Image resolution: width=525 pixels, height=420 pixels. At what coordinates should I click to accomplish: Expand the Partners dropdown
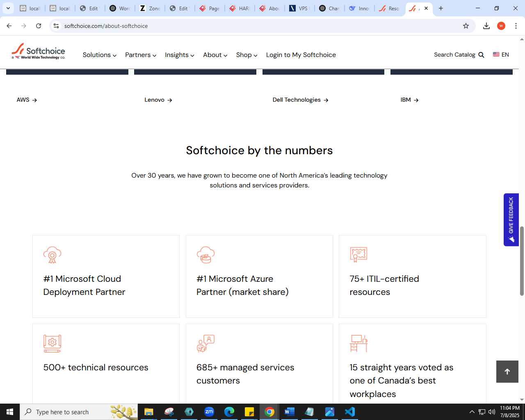coord(141,55)
